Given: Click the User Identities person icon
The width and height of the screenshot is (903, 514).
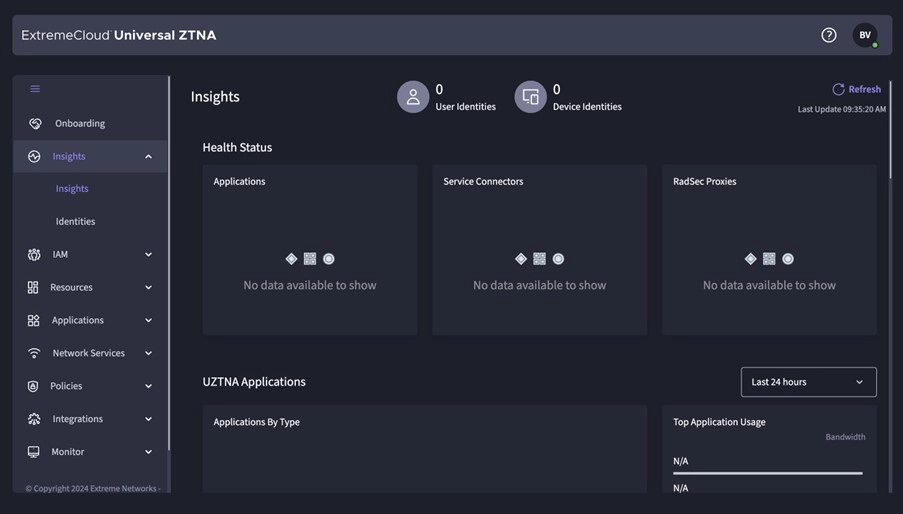Looking at the screenshot, I should (413, 97).
